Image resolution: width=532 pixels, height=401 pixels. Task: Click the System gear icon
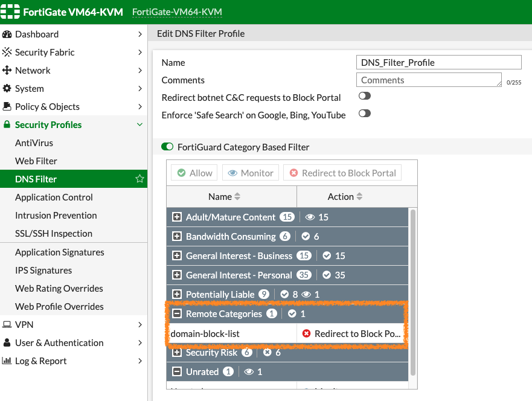7,89
